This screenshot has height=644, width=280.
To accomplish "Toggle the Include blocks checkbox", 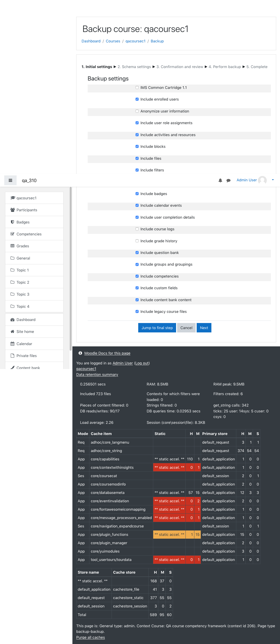I will (x=137, y=147).
